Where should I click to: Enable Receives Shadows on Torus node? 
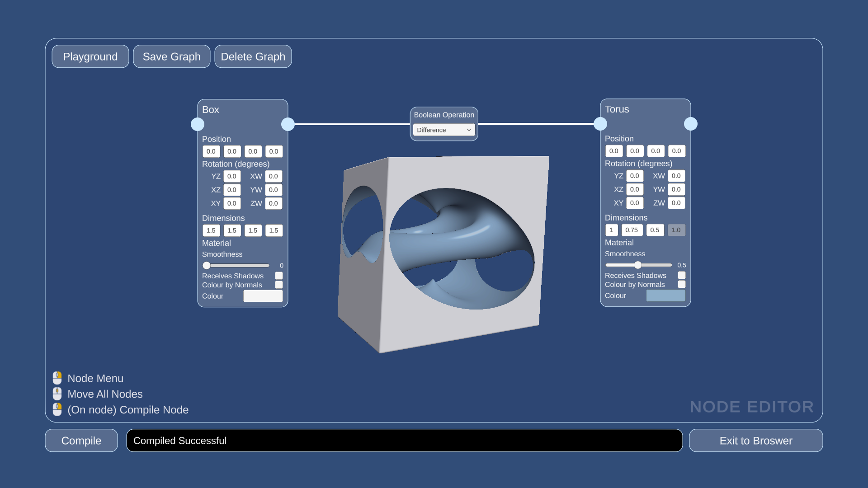click(x=681, y=275)
